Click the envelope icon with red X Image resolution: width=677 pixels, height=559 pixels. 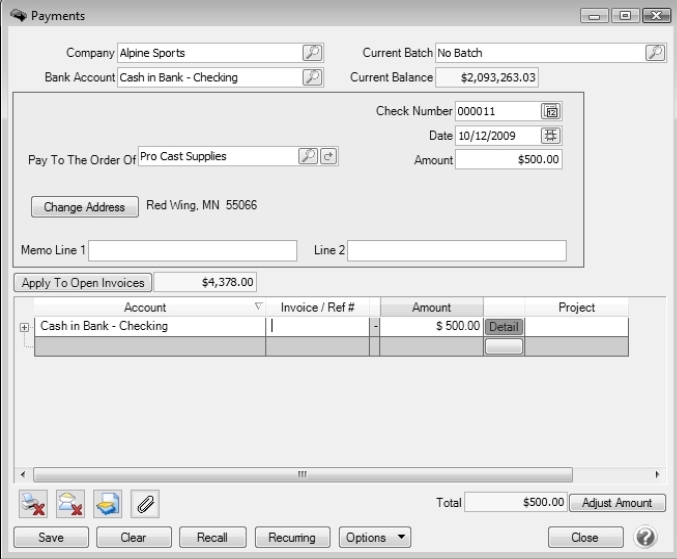coord(70,504)
